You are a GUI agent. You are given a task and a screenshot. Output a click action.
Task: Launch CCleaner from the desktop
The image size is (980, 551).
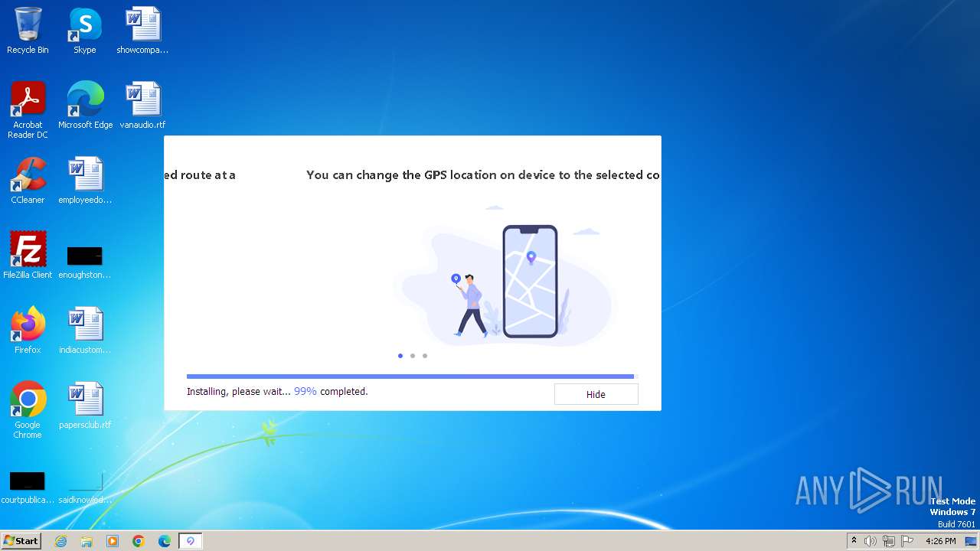click(28, 180)
